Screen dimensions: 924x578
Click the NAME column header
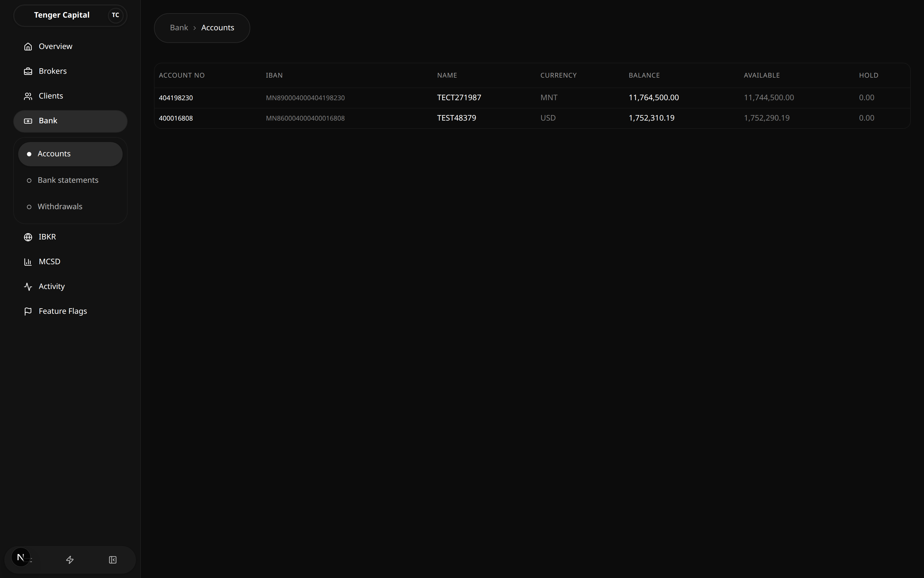447,75
